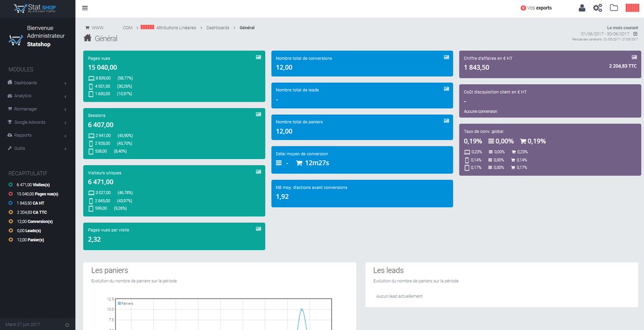
Task: Open the Dashboards module menu
Action: click(38, 83)
